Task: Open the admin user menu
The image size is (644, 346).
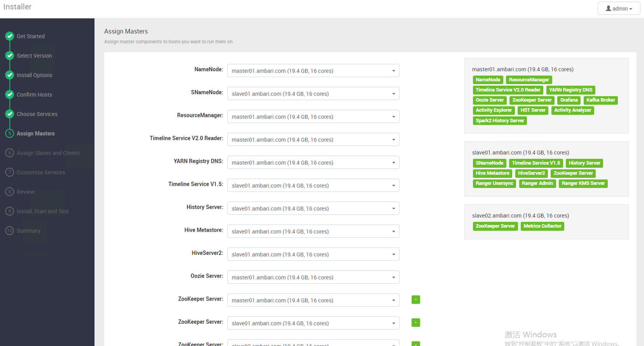Action: coord(618,9)
